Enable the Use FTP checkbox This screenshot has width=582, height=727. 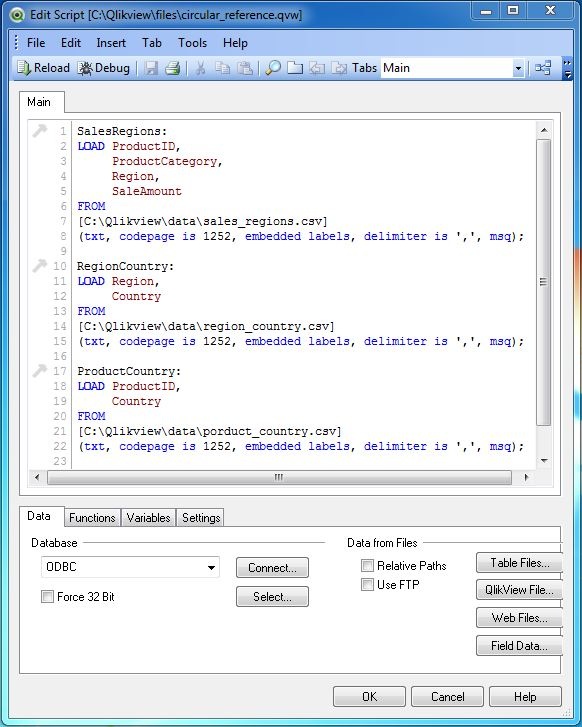(367, 584)
